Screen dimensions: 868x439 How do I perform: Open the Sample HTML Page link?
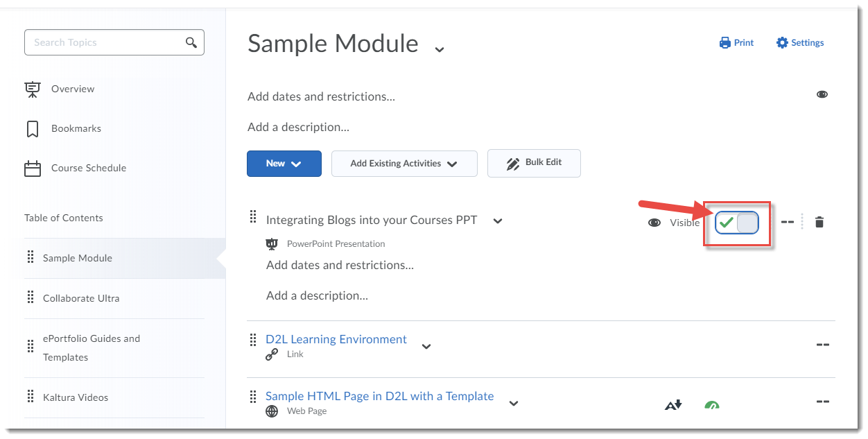point(379,395)
